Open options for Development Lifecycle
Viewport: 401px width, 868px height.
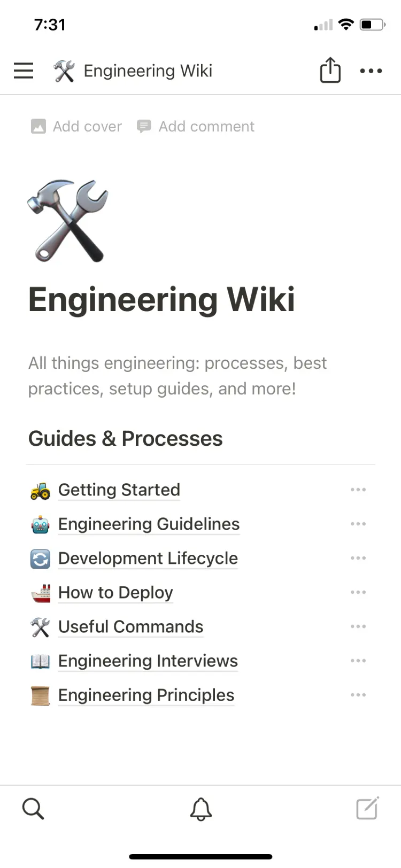coord(358,558)
